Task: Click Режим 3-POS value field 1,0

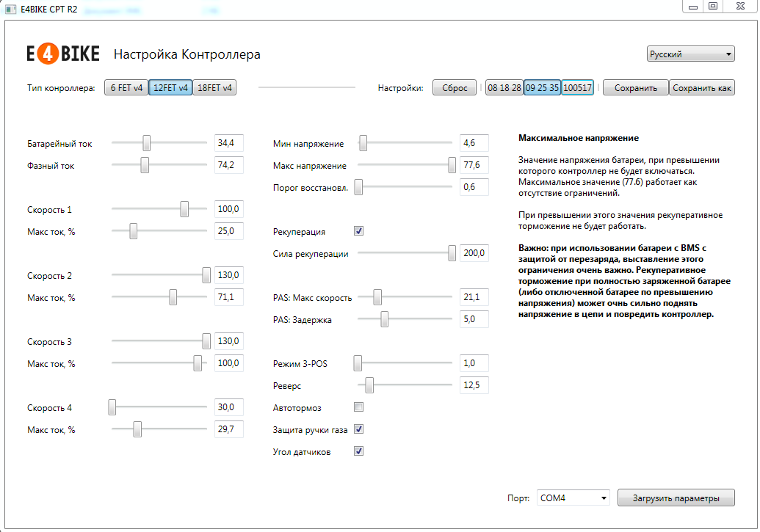Action: tap(474, 363)
